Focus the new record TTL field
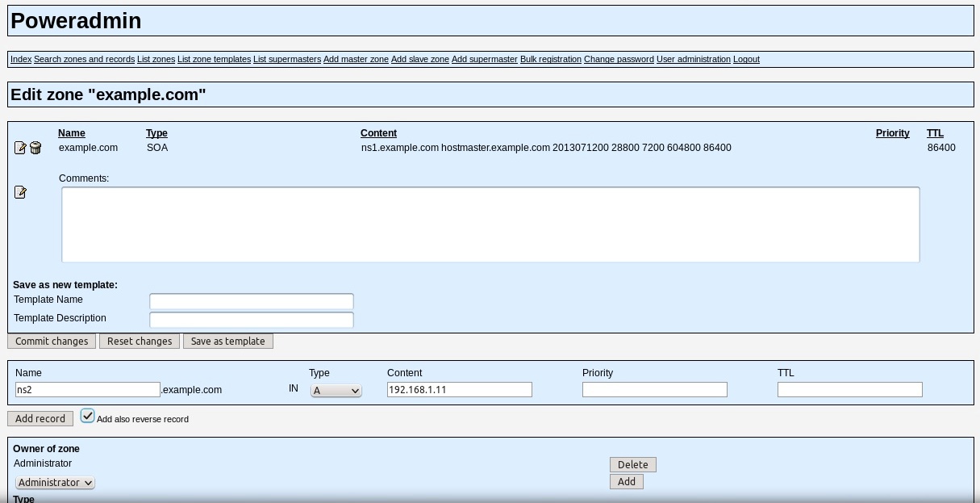Screen dimensions: 980x503 tap(850, 390)
